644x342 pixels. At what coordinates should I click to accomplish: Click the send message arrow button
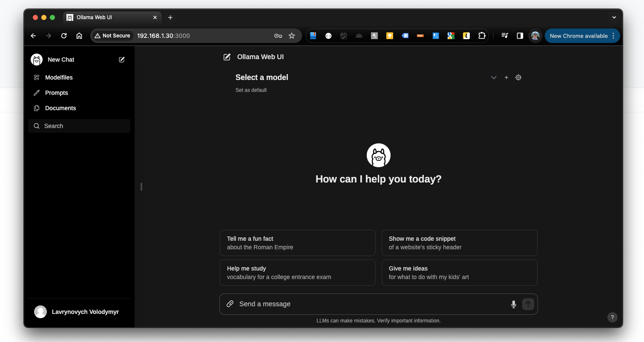[x=528, y=304]
